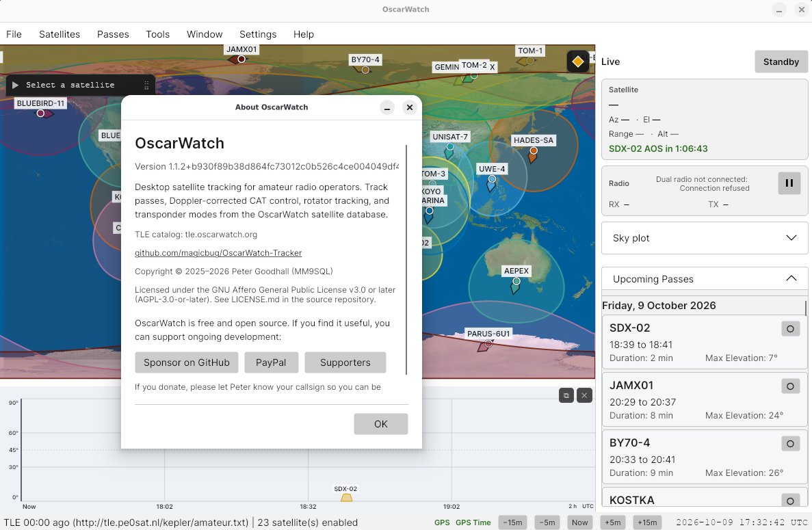Toggle the circle button on the KOSTKA pass
Image resolution: width=812 pixels, height=530 pixels.
pos(790,500)
